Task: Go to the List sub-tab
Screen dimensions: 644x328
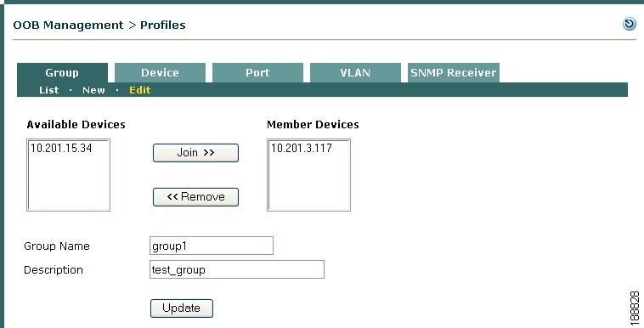Action: point(49,90)
